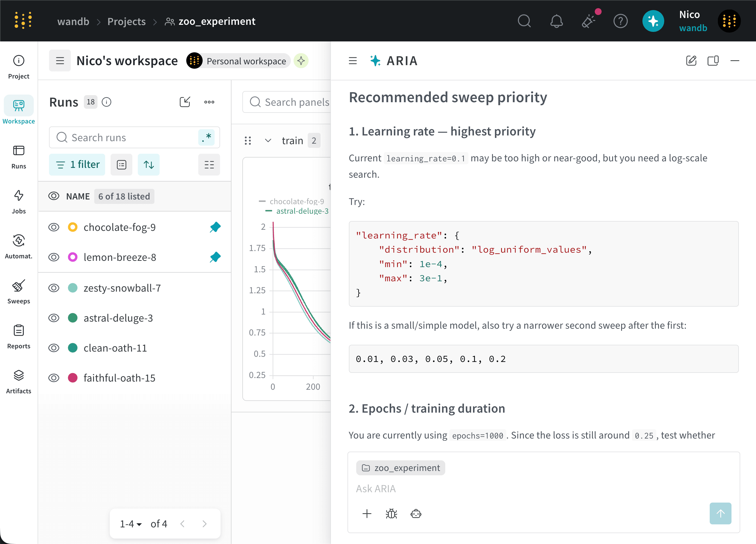Screen dimensions: 756x544
Task: Hide astral-deluge-3 run
Action: [54, 318]
